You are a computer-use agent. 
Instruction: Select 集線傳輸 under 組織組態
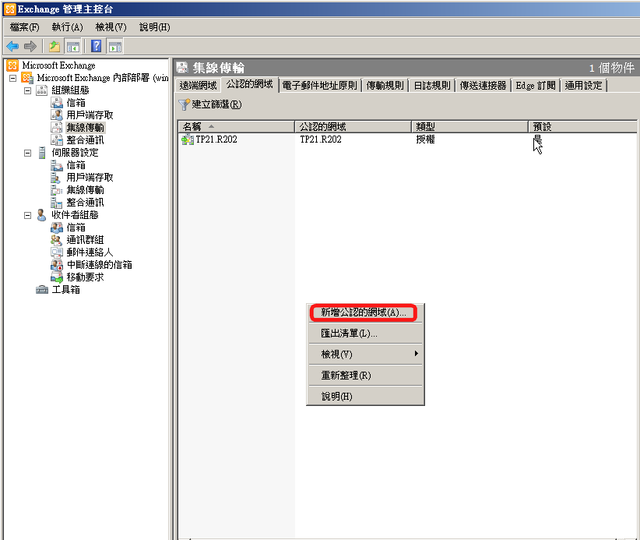click(x=85, y=128)
